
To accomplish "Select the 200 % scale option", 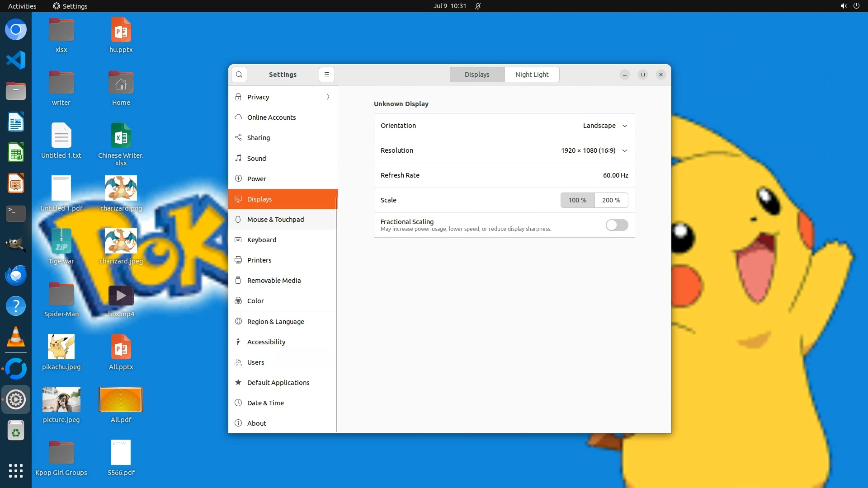I will [611, 200].
